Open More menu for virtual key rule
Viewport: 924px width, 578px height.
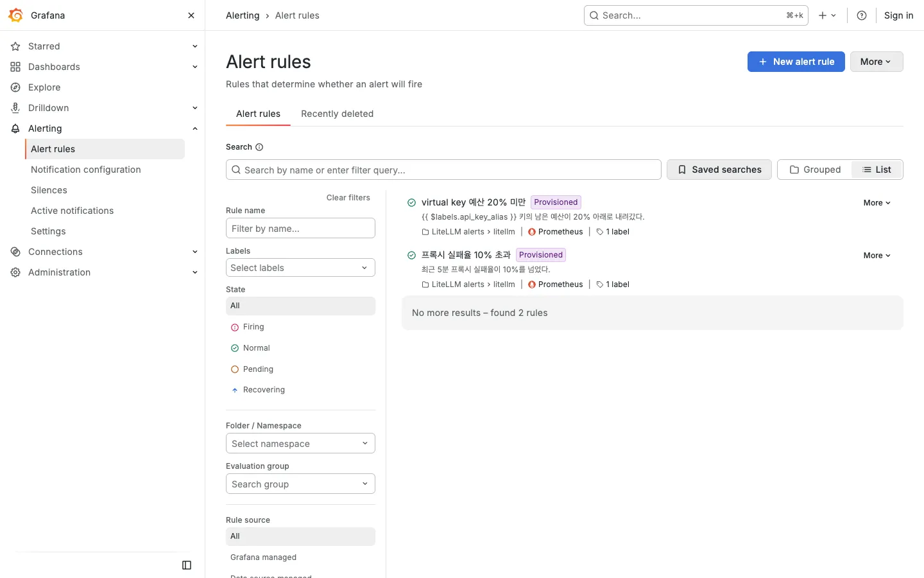point(877,203)
